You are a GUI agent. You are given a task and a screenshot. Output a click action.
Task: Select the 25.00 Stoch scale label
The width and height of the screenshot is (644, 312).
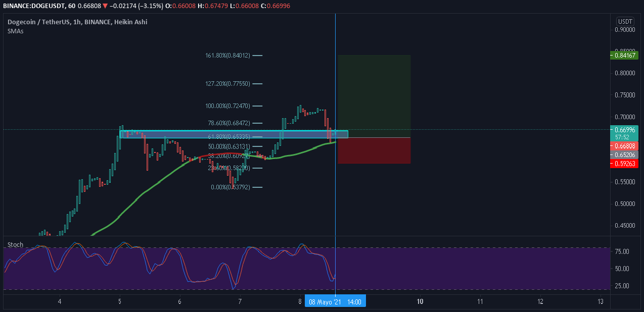(622, 286)
